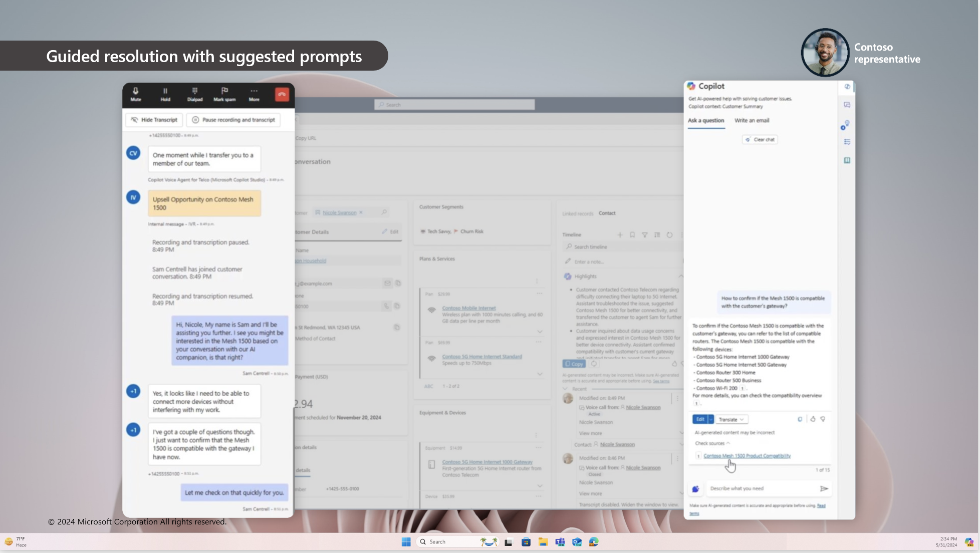The height and width of the screenshot is (553, 980).
Task: Open Contoso 5G Home Internet Standard link
Action: (x=482, y=357)
